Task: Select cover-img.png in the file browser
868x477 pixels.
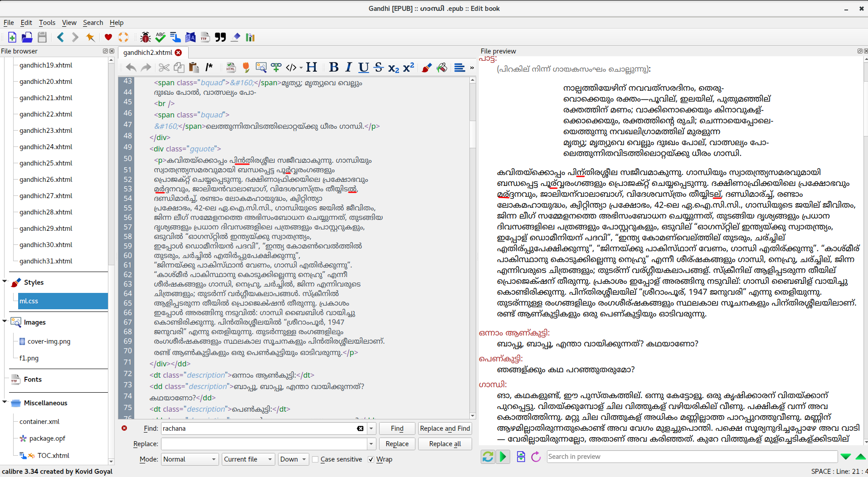Action: [49, 341]
